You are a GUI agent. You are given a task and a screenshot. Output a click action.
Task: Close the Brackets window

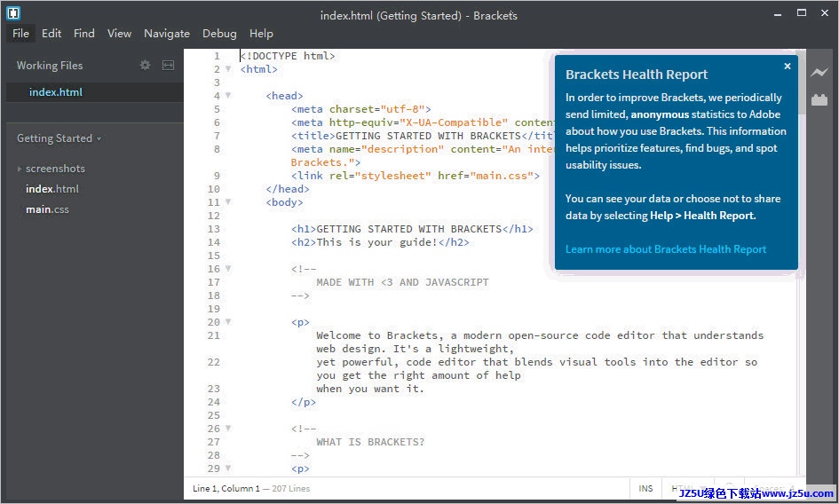point(825,12)
